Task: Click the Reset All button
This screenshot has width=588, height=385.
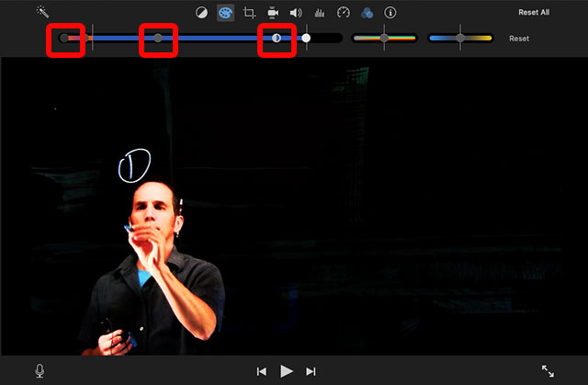Action: (534, 13)
